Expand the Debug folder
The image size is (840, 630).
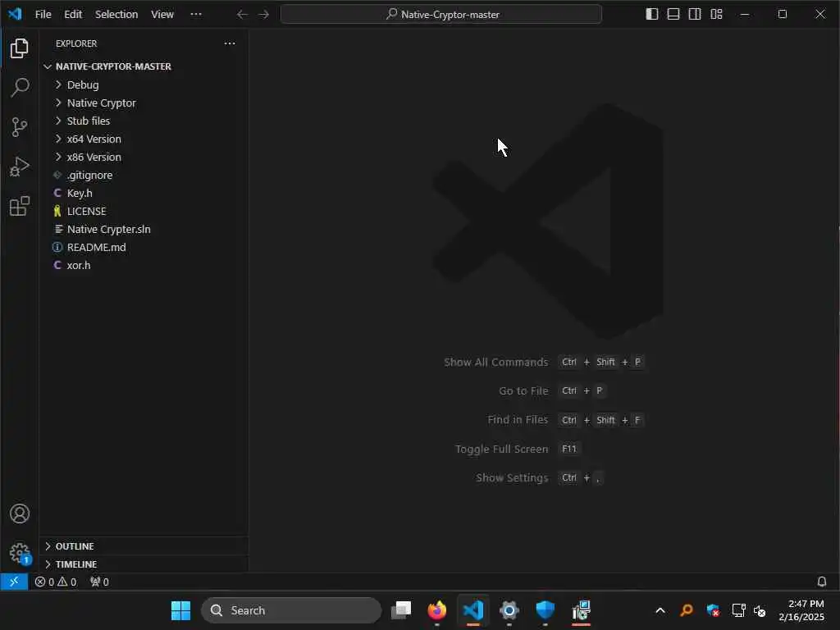pos(144,84)
